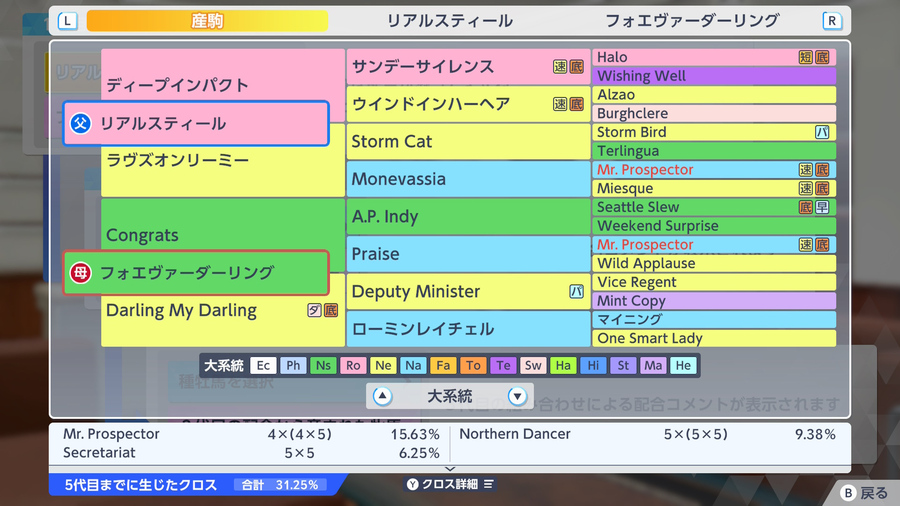
Task: Click Alzao in the pedigree
Action: pyautogui.click(x=714, y=95)
